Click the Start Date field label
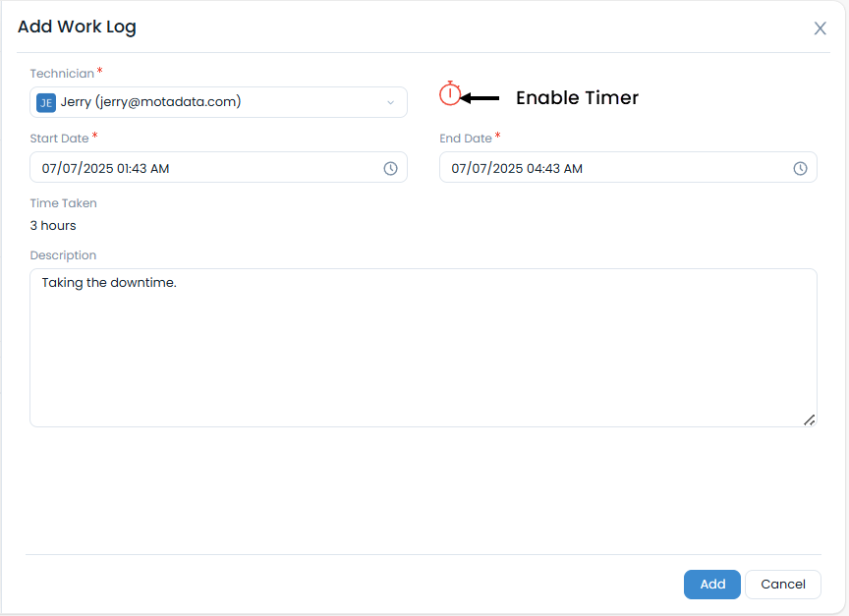This screenshot has width=849, height=616. 59,139
